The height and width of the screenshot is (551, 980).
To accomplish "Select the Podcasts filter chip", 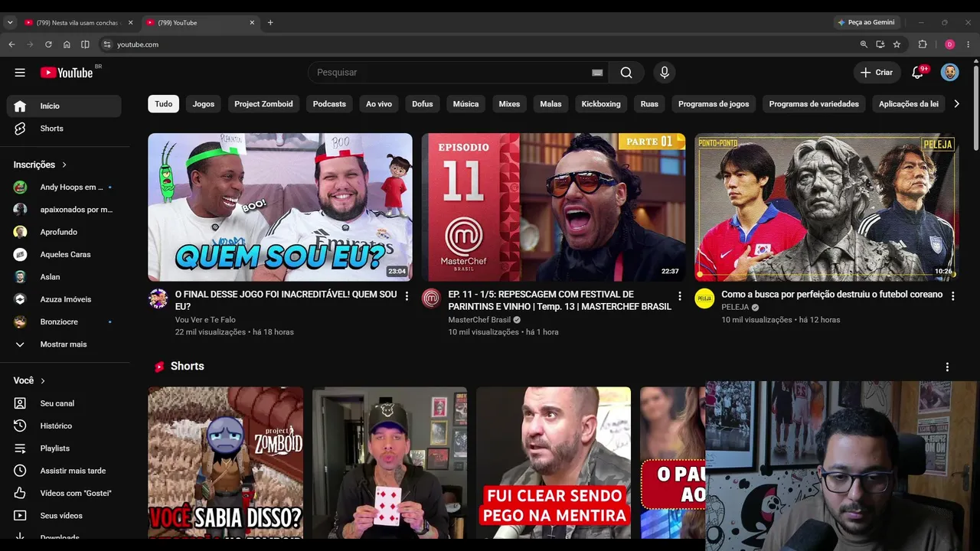I will click(x=329, y=104).
